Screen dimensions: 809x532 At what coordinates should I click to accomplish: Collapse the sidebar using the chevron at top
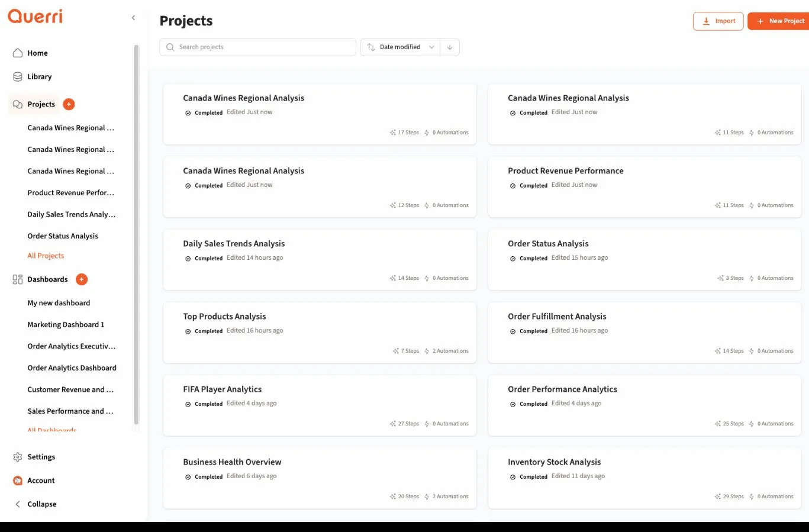pos(133,18)
